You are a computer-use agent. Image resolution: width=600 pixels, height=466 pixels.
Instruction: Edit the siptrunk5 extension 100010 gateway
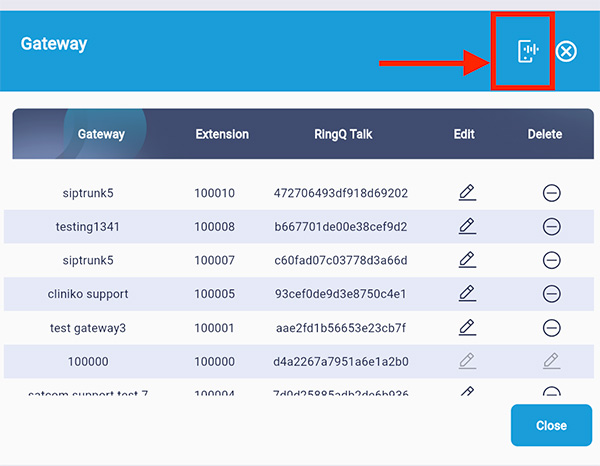[x=466, y=192]
